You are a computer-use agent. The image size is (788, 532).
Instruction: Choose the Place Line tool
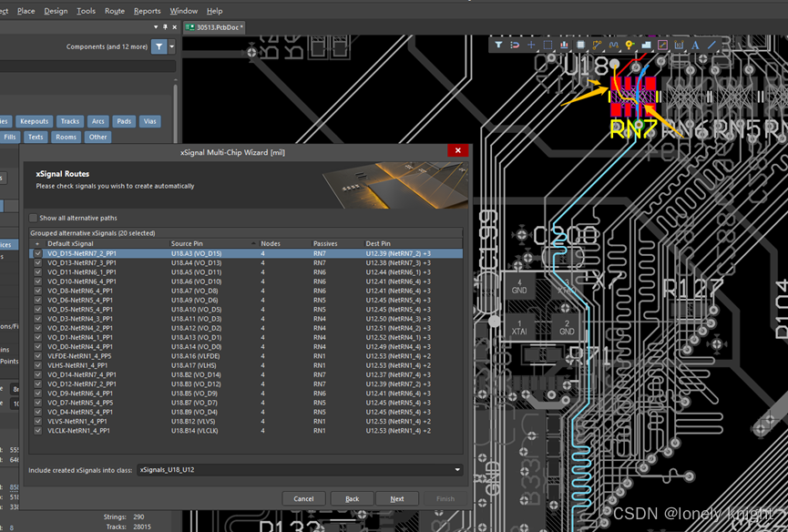[711, 45]
